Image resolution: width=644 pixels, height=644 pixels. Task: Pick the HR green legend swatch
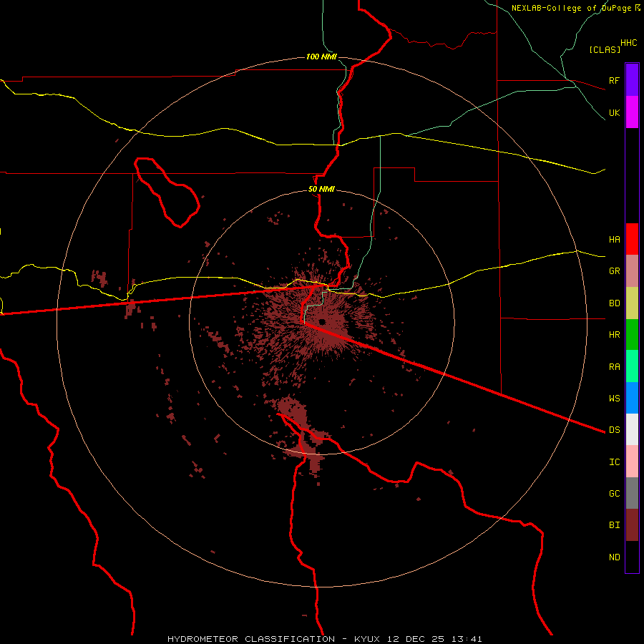tap(632, 335)
